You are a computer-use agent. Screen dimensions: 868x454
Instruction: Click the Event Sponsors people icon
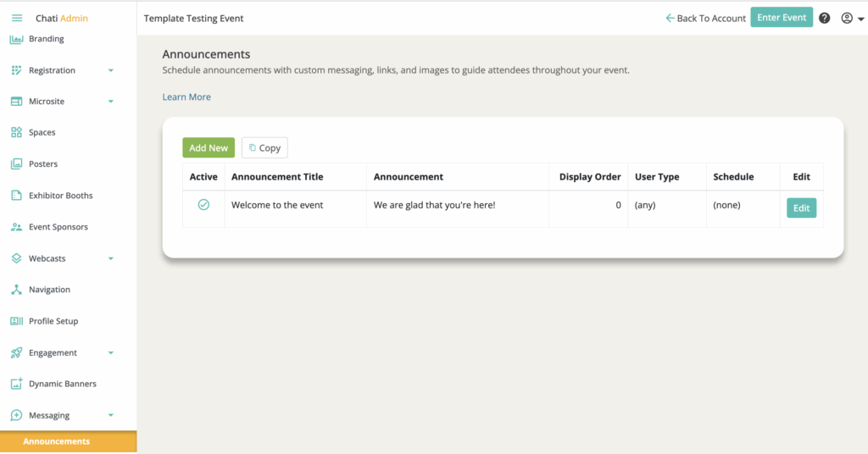(16, 227)
